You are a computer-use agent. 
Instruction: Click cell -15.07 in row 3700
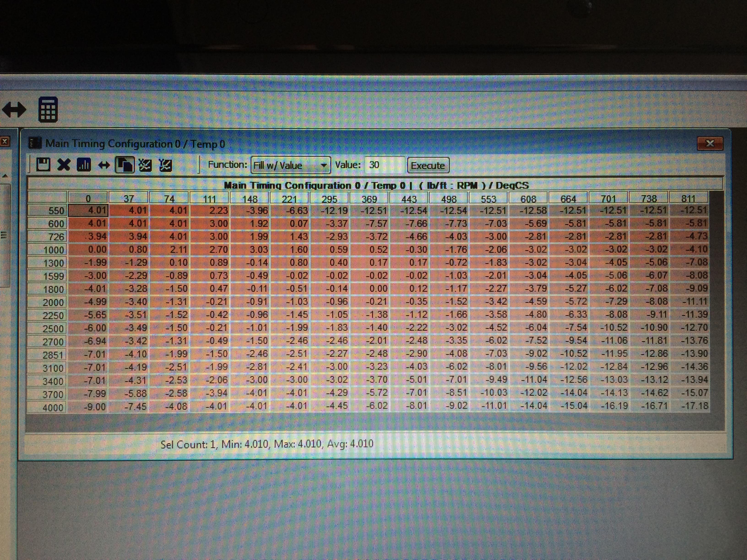tap(689, 392)
